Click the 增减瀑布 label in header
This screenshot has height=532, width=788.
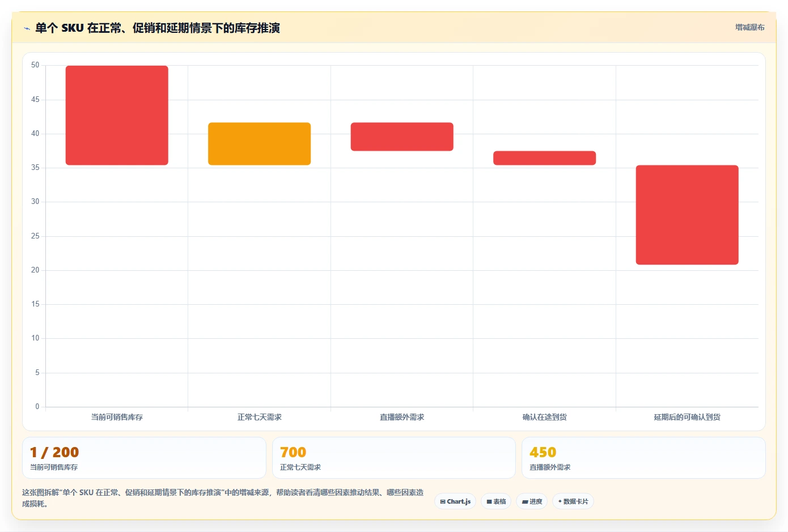(x=749, y=27)
